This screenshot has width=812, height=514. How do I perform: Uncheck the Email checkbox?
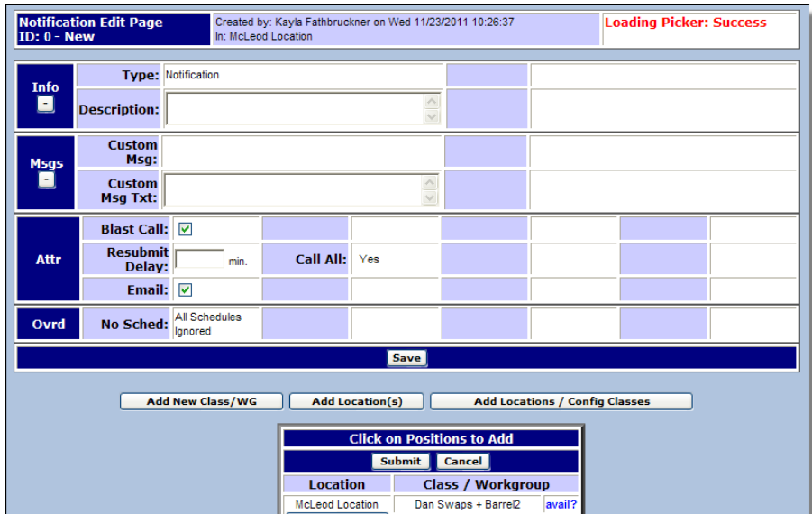185,290
